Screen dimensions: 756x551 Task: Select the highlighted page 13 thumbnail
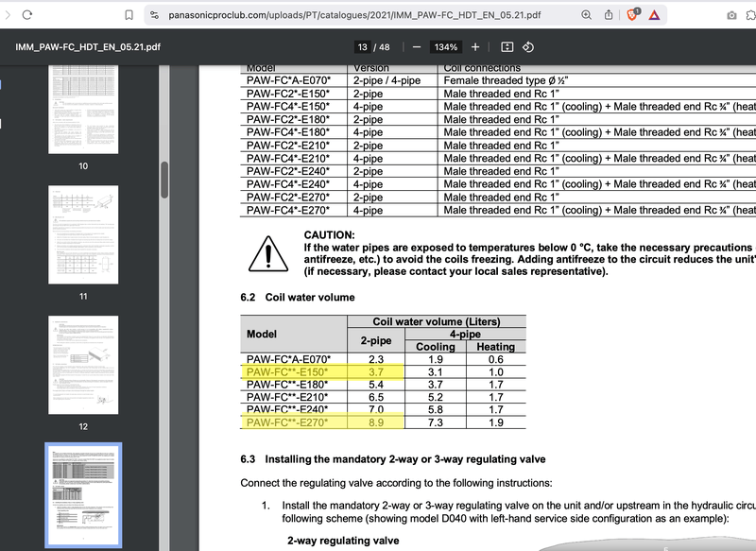coord(83,495)
